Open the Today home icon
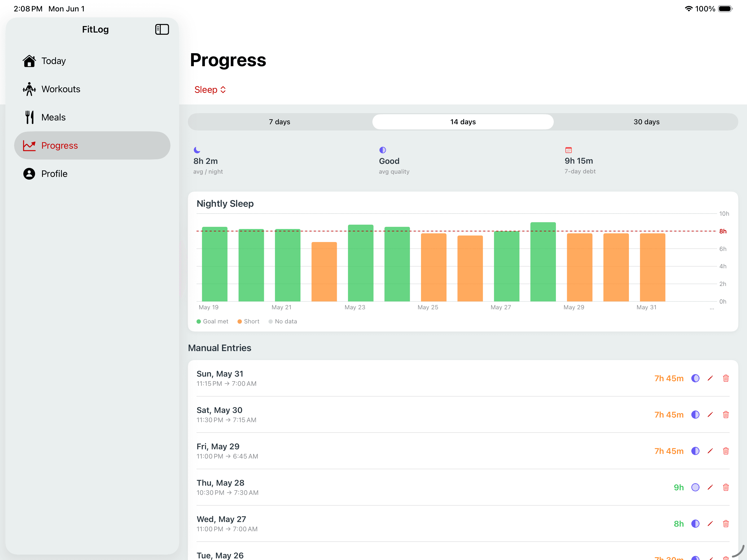Image resolution: width=747 pixels, height=560 pixels. (x=29, y=61)
